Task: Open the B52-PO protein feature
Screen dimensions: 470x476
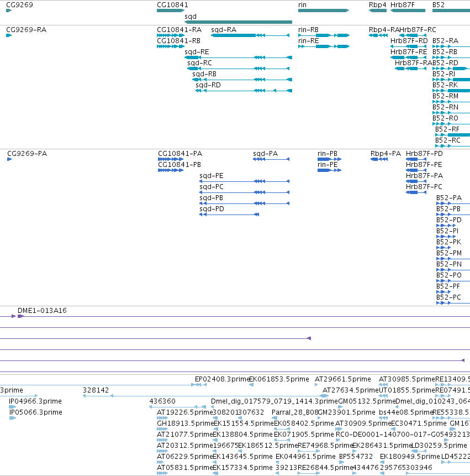Action: (453, 281)
